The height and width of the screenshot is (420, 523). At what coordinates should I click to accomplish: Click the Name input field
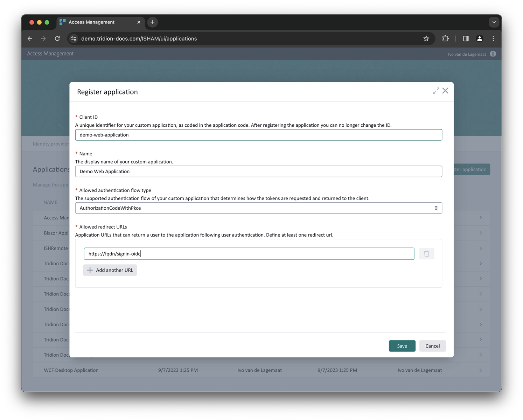(x=258, y=171)
